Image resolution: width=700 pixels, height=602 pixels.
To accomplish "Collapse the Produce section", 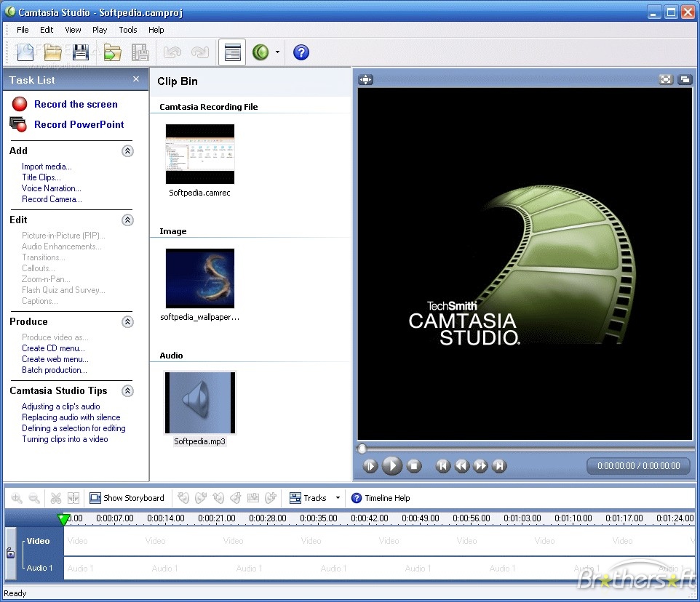I will [x=127, y=321].
